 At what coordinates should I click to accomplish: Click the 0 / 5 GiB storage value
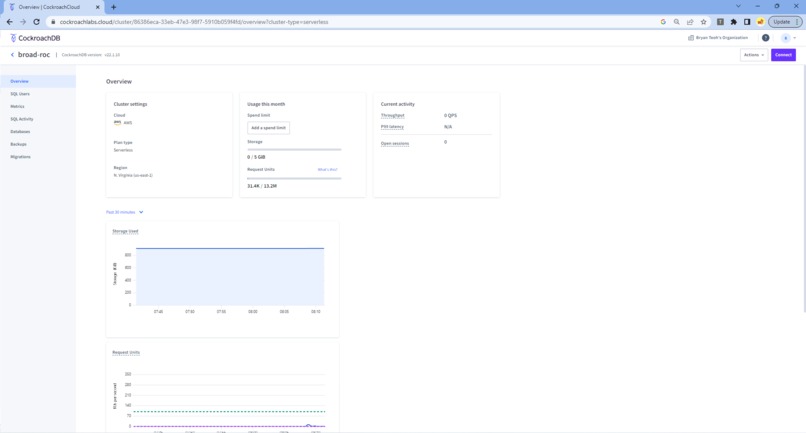coord(256,157)
